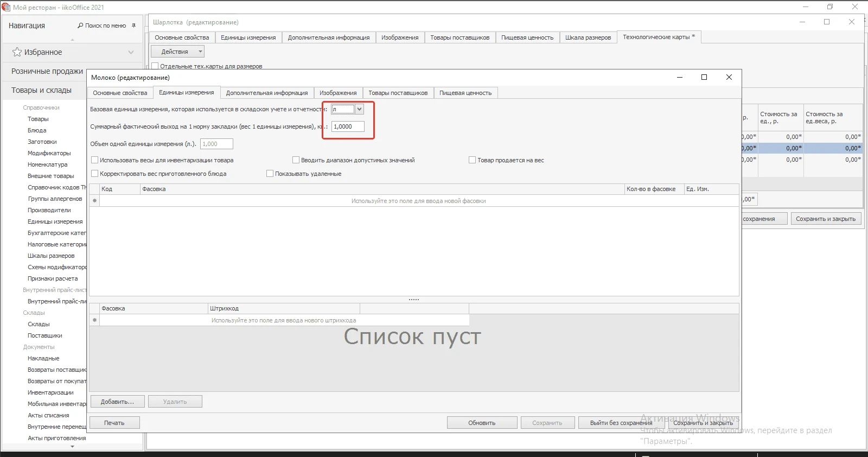Click the new-row asterisk in Штрихкод grid
Image resolution: width=868 pixels, height=457 pixels.
tap(94, 320)
